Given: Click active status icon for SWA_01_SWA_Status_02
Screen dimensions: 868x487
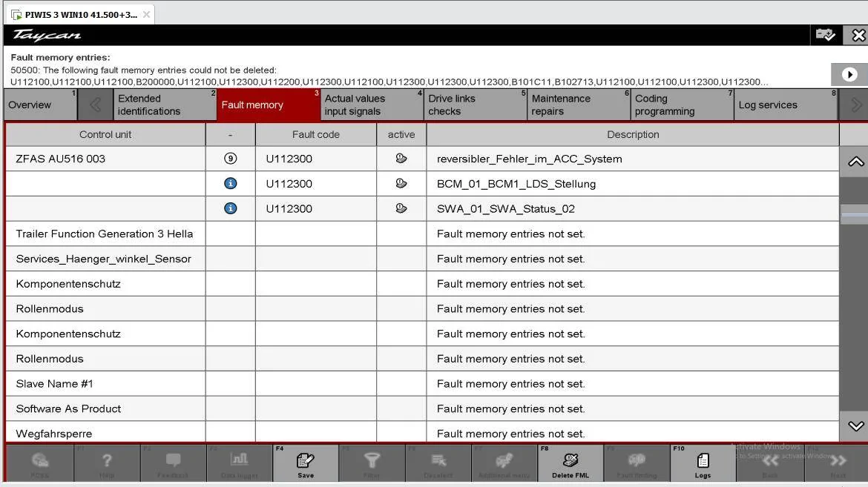Looking at the screenshot, I should 401,208.
